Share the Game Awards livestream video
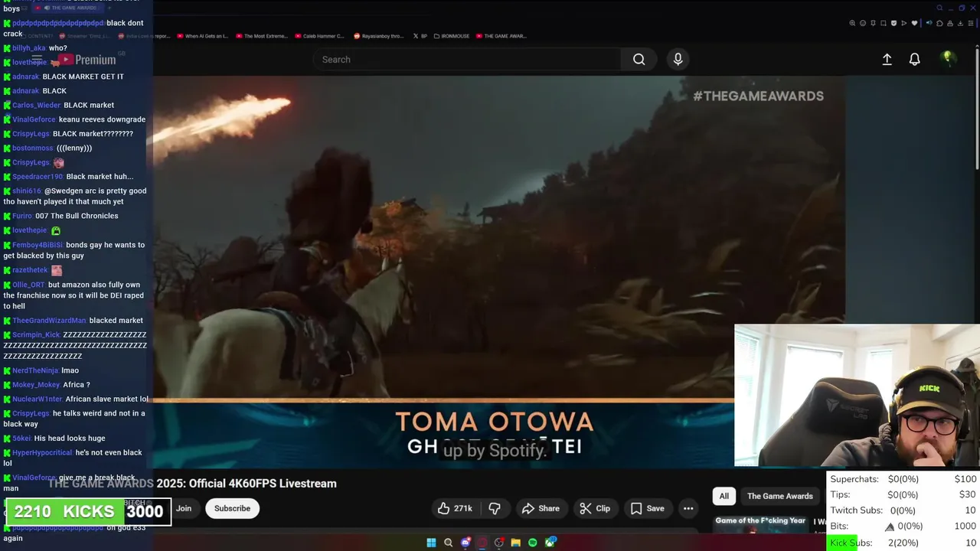The height and width of the screenshot is (551, 980). 541,508
